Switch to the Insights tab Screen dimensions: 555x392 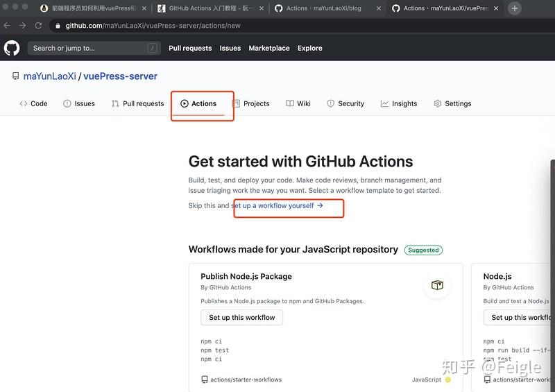coord(398,103)
